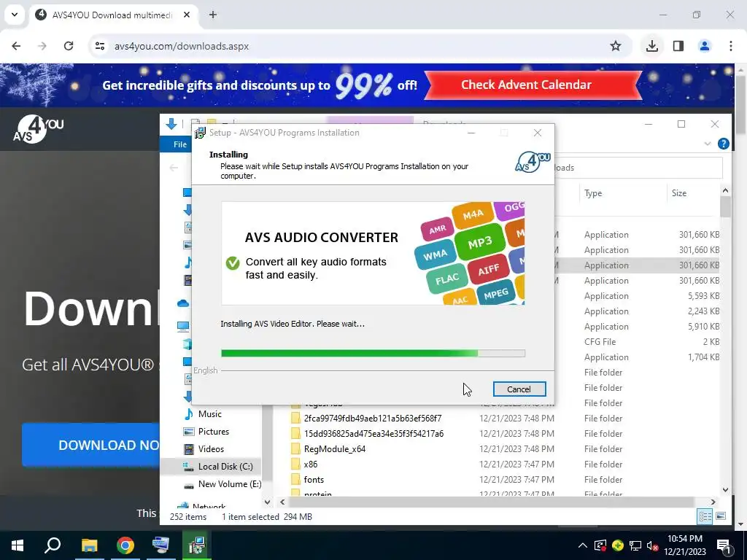Click the 1,704 KB size cell
Image resolution: width=747 pixels, height=560 pixels.
703,357
